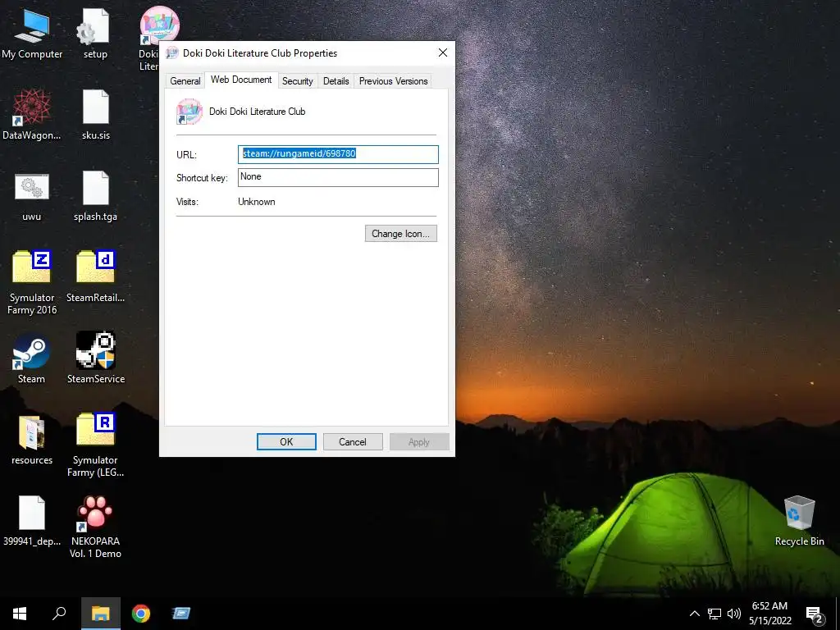Image resolution: width=840 pixels, height=630 pixels.
Task: Click Cancel in the Properties dialog
Action: click(353, 442)
